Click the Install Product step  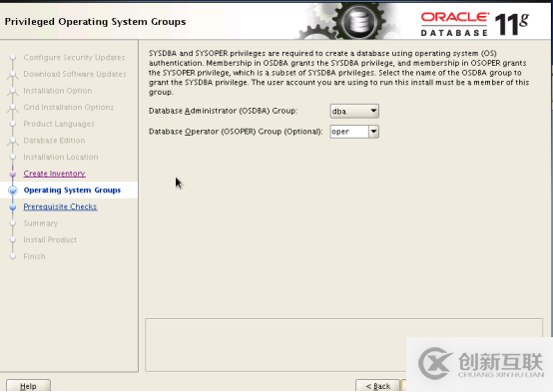50,239
